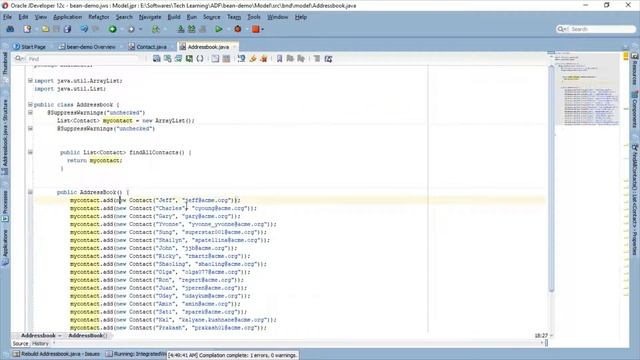This screenshot has width=640, height=360.
Task: Click the next bookmark flag icon
Action: click(290, 59)
